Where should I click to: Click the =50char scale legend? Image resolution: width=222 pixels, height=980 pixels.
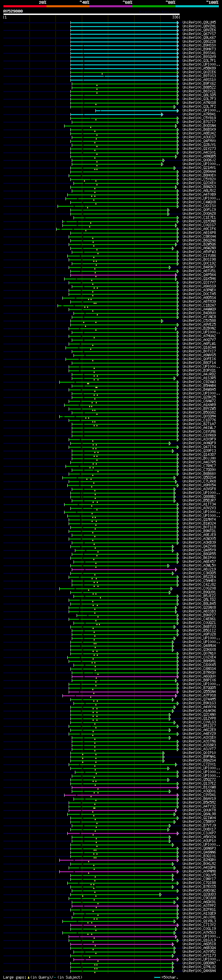(x=165, y=977)
